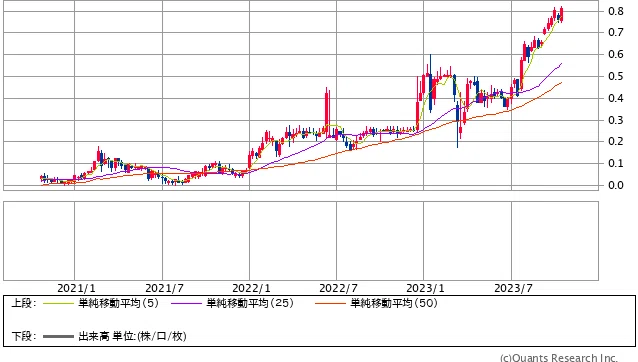Click the 0.2 price axis value
Screen dimensions: 638x362
616,141
